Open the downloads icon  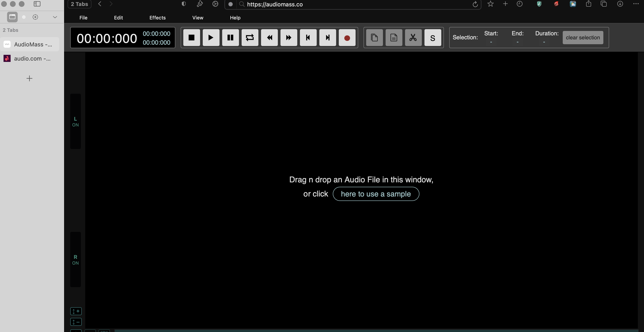[x=620, y=4]
